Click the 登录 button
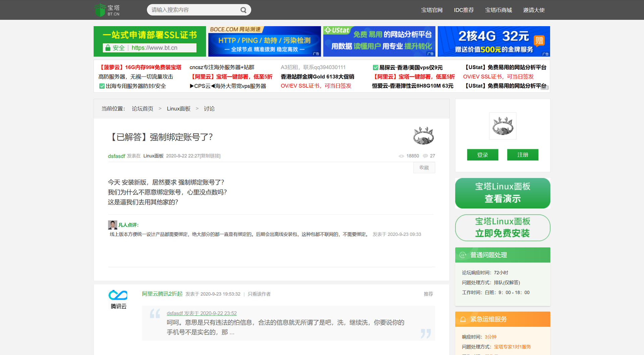This screenshot has height=355, width=644. (482, 155)
